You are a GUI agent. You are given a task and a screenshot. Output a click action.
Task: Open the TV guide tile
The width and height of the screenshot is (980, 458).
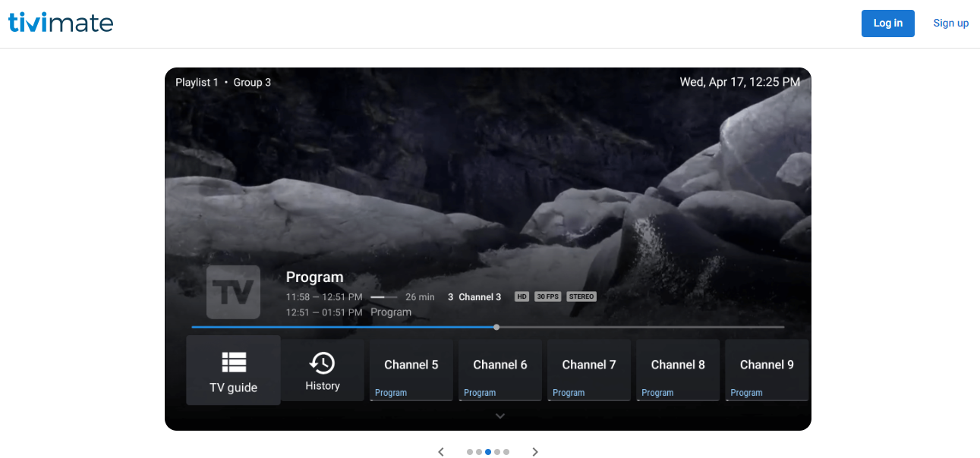(233, 370)
